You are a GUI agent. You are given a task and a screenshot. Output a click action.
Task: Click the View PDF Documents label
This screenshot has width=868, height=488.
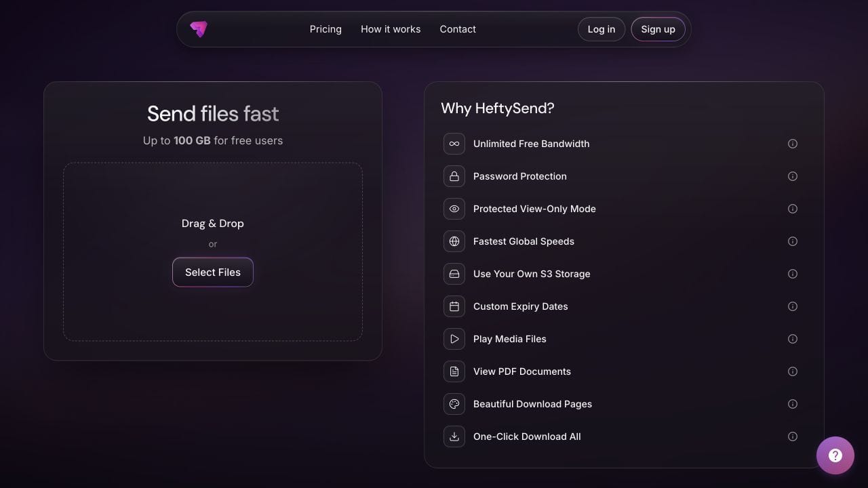[x=522, y=371]
